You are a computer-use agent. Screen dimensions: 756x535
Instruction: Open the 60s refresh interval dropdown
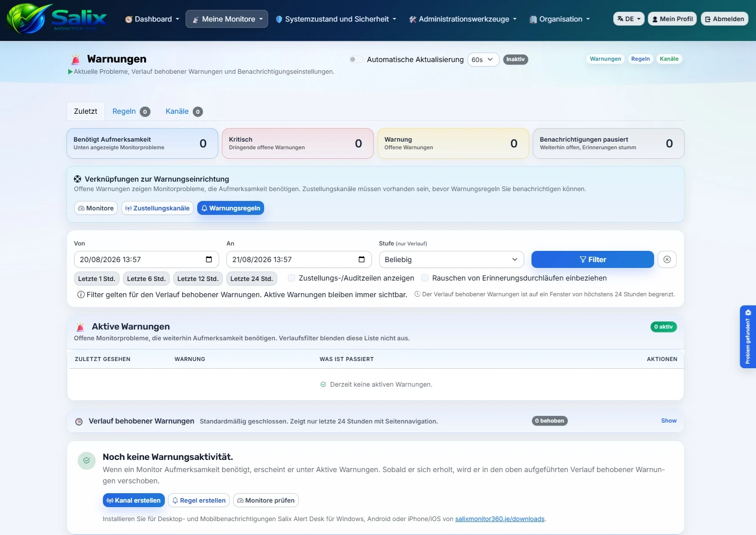click(483, 59)
